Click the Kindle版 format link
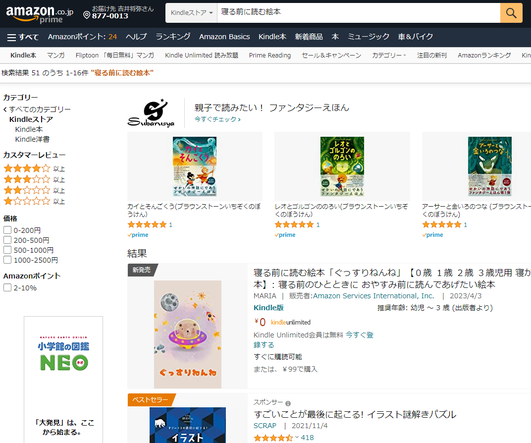This screenshot has height=443, width=531. pos(269,308)
